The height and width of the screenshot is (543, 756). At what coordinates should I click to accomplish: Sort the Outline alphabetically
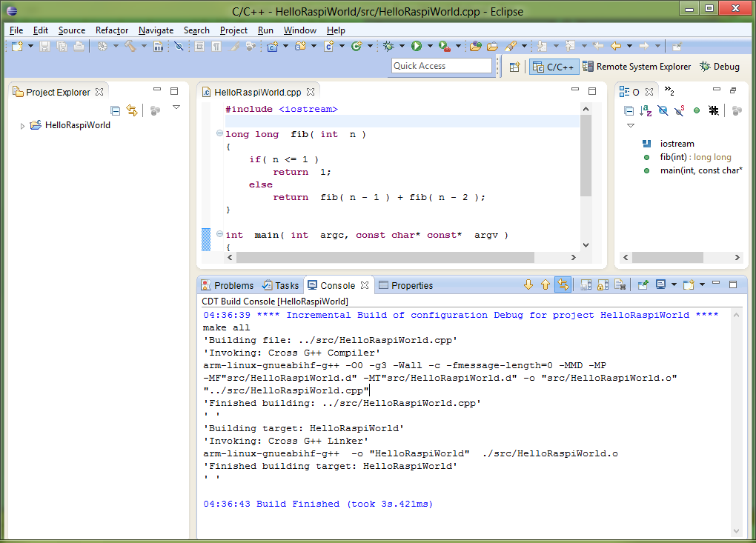(646, 111)
